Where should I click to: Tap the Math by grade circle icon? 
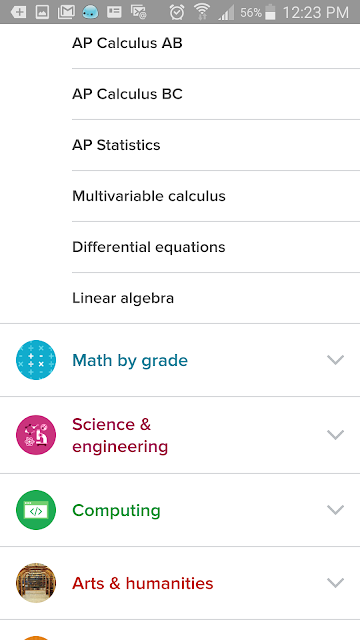[36, 360]
